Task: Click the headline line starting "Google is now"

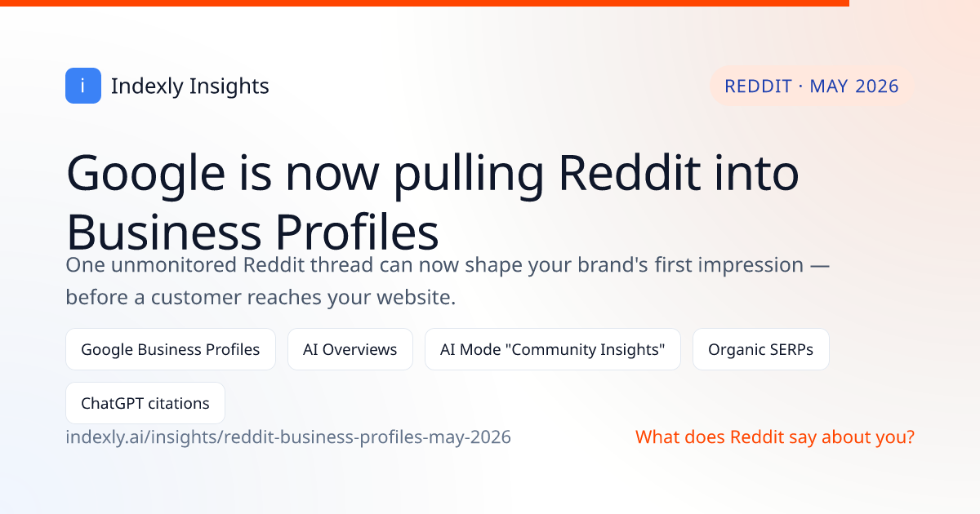Action: pyautogui.click(x=433, y=173)
